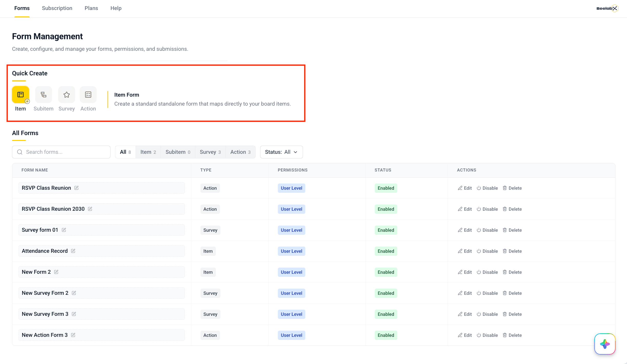
Task: Edit New Form 2
Action: tap(465, 272)
